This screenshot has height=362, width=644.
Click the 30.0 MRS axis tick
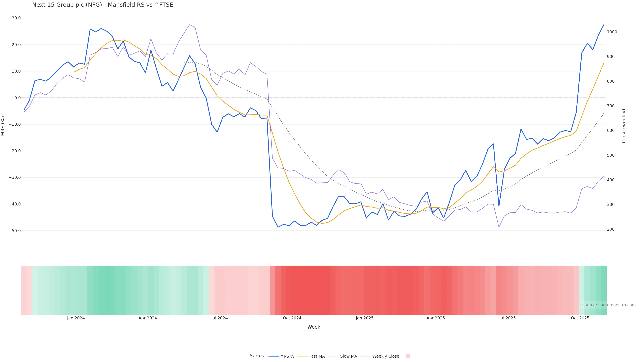(16, 18)
